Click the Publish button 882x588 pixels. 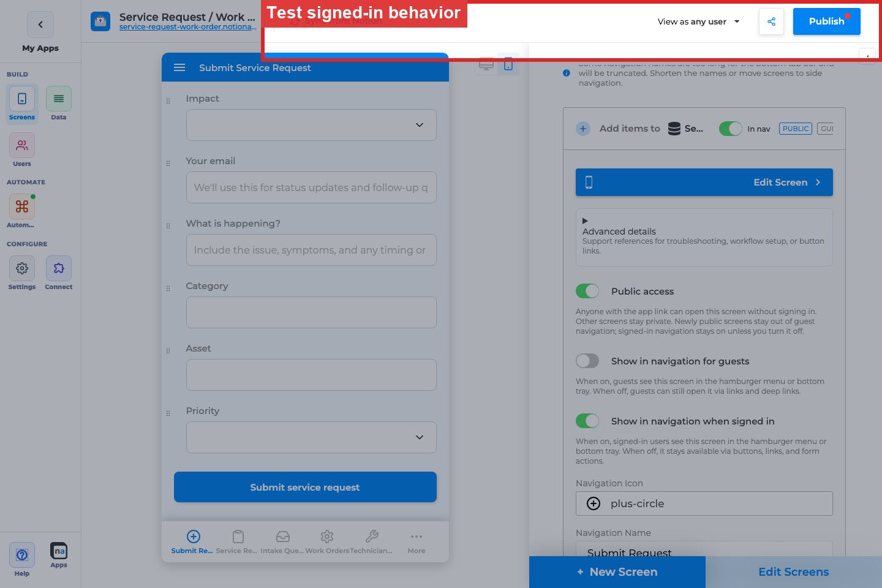[827, 21]
